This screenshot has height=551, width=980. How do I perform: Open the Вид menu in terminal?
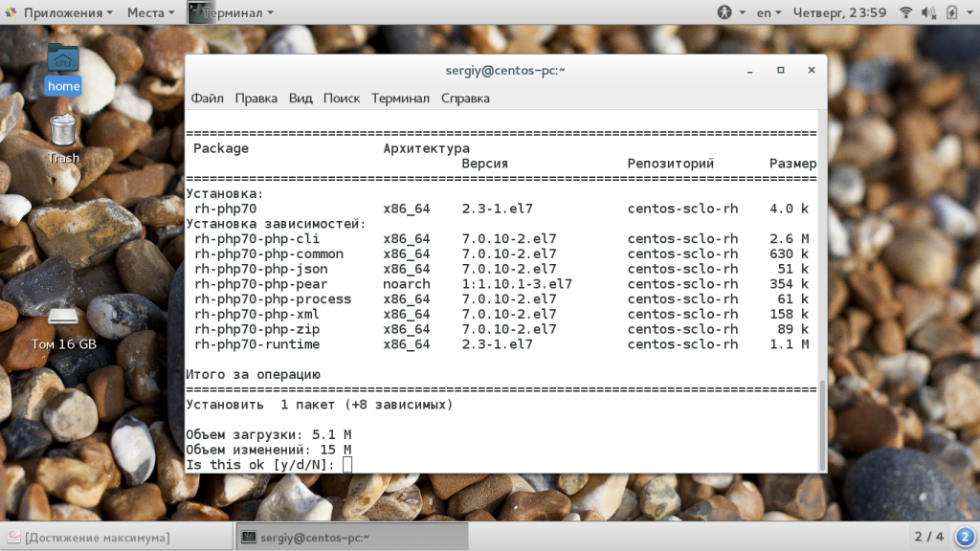coord(301,99)
